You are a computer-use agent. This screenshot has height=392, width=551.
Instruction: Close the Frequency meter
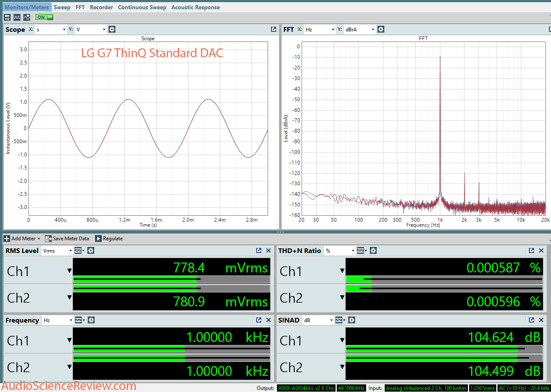(x=269, y=320)
